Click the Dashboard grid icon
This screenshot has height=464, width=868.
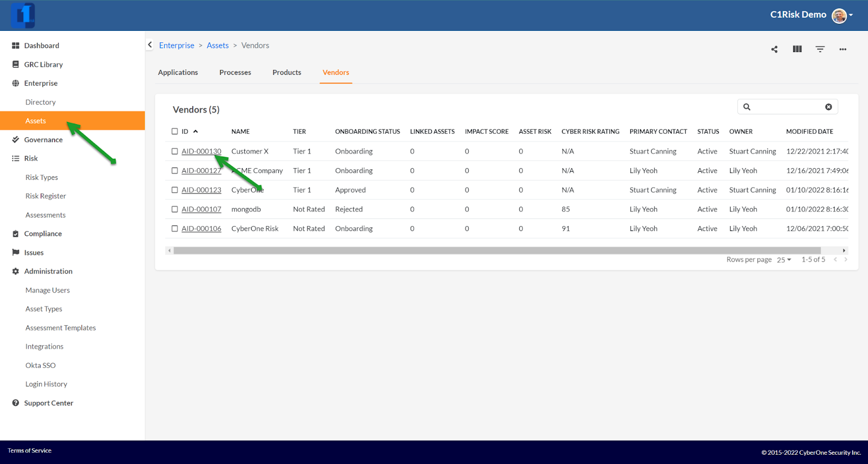point(16,46)
